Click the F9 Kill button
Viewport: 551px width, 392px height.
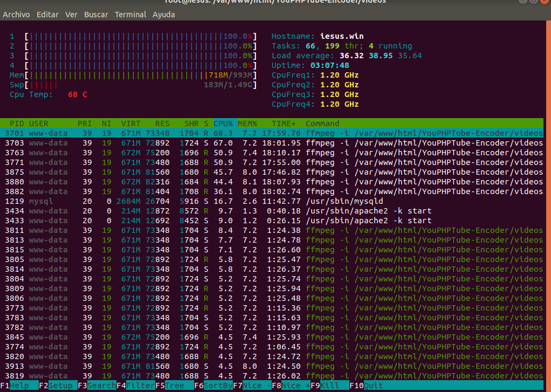330,386
